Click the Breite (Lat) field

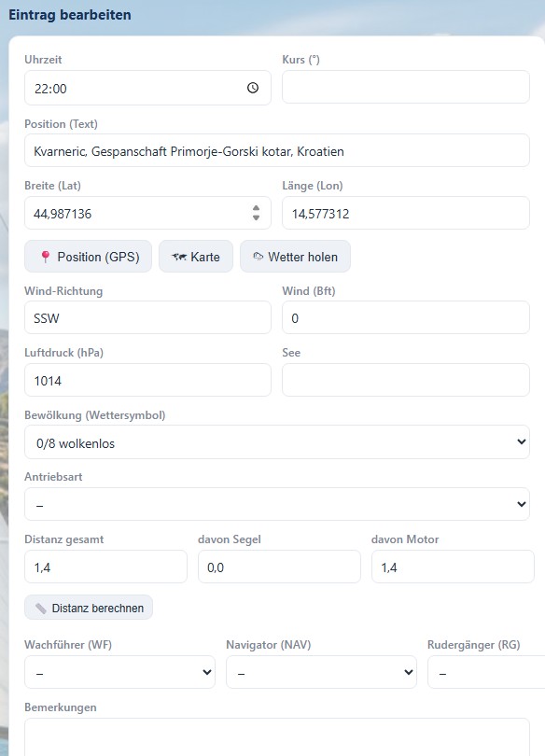click(147, 213)
